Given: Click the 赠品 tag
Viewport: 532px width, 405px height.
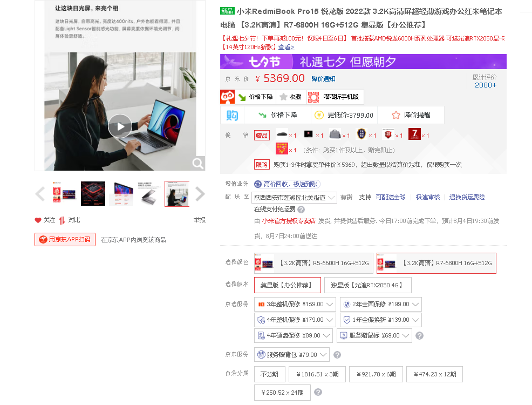Looking at the screenshot, I should coord(262,136).
